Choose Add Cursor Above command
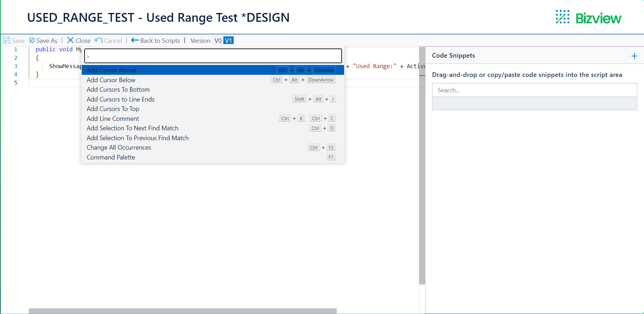This screenshot has width=644, height=314. [x=213, y=70]
